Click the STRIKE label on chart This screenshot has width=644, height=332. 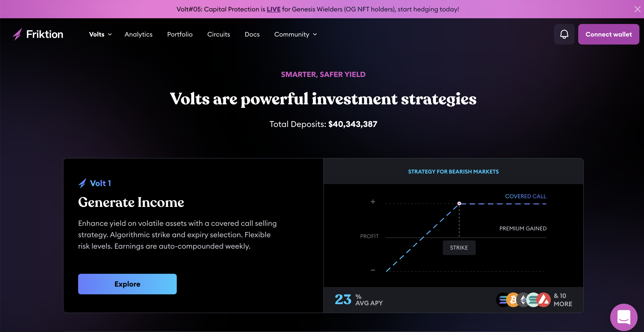[x=459, y=248]
